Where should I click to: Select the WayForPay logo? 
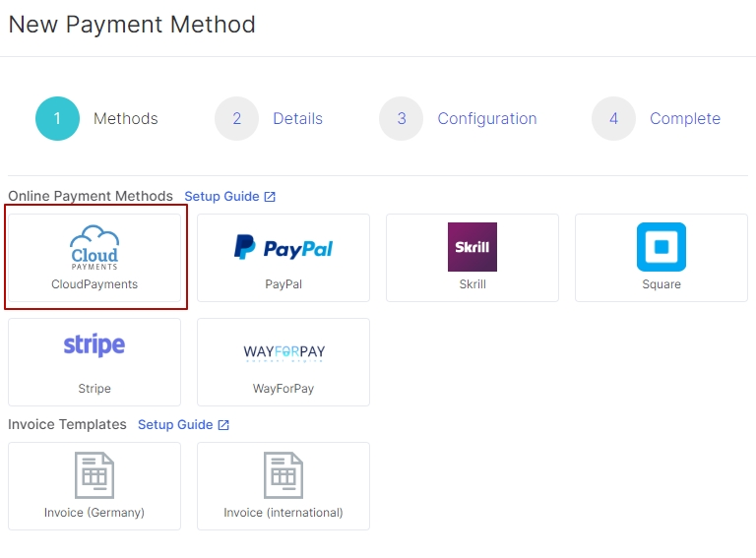point(283,352)
